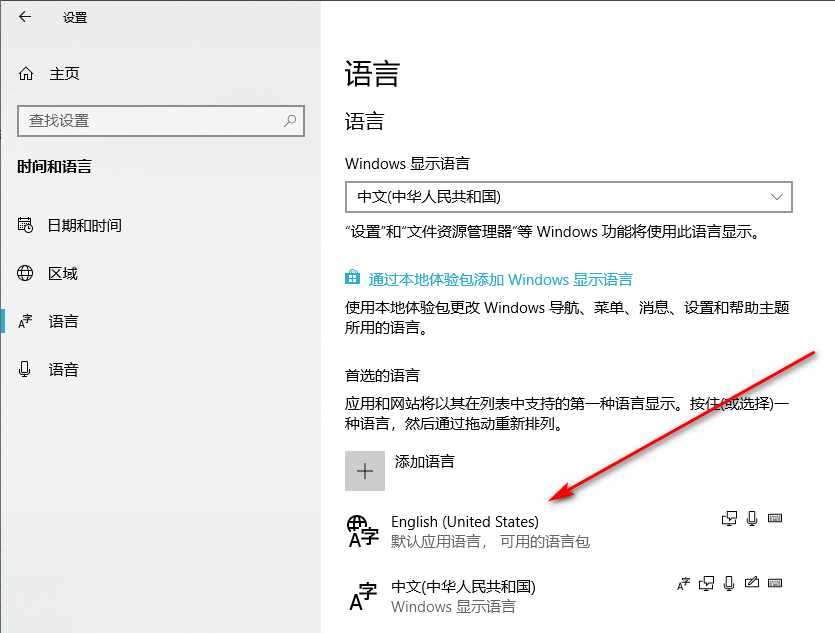Click the display language dropdown chevron
This screenshot has width=835, height=633.
[776, 197]
